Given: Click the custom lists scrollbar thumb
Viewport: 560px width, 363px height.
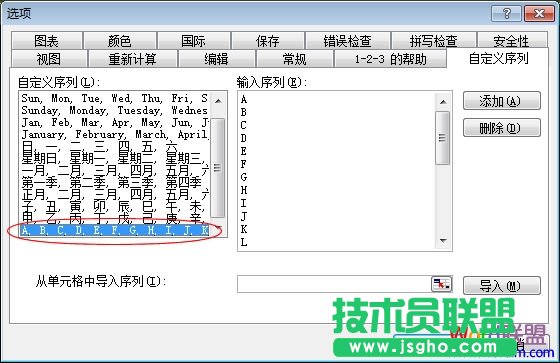Looking at the screenshot, I should pos(218,168).
